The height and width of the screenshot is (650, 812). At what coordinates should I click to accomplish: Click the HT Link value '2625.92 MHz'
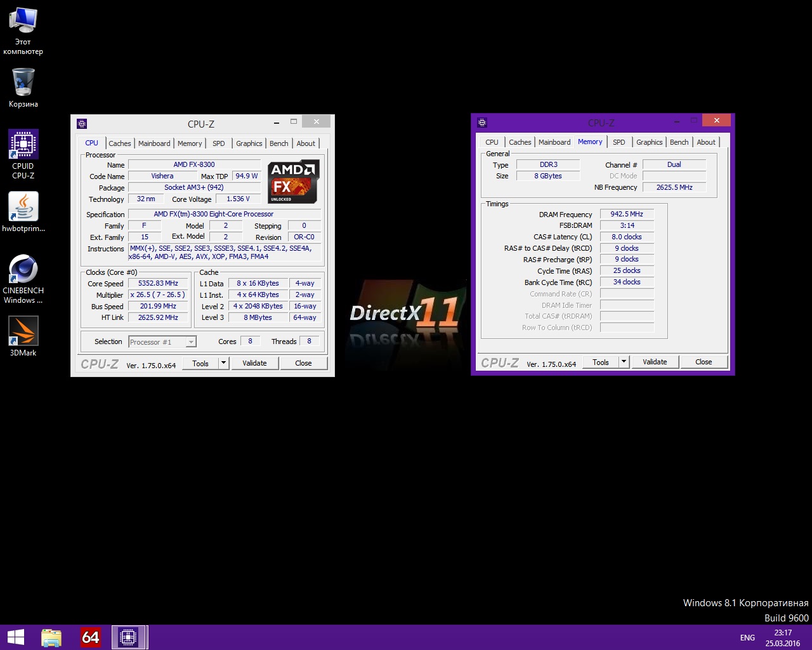[158, 317]
